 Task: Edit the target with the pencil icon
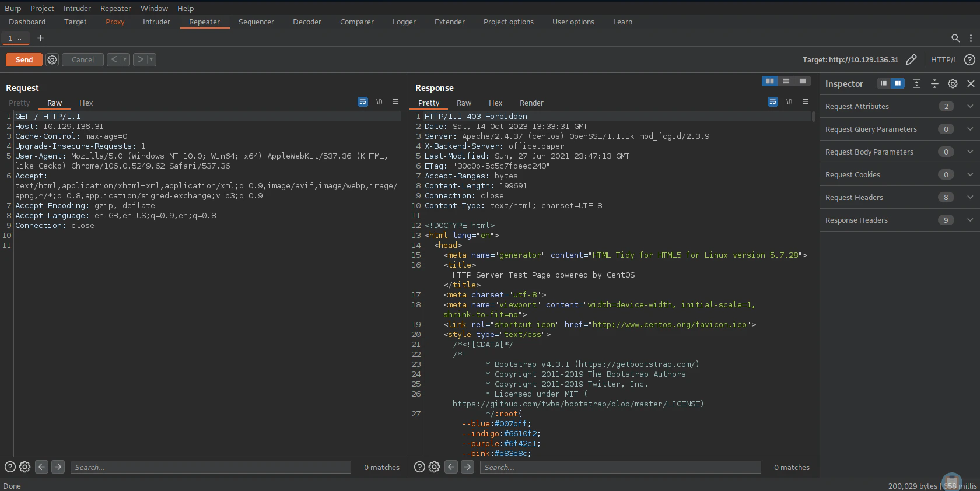pyautogui.click(x=911, y=59)
